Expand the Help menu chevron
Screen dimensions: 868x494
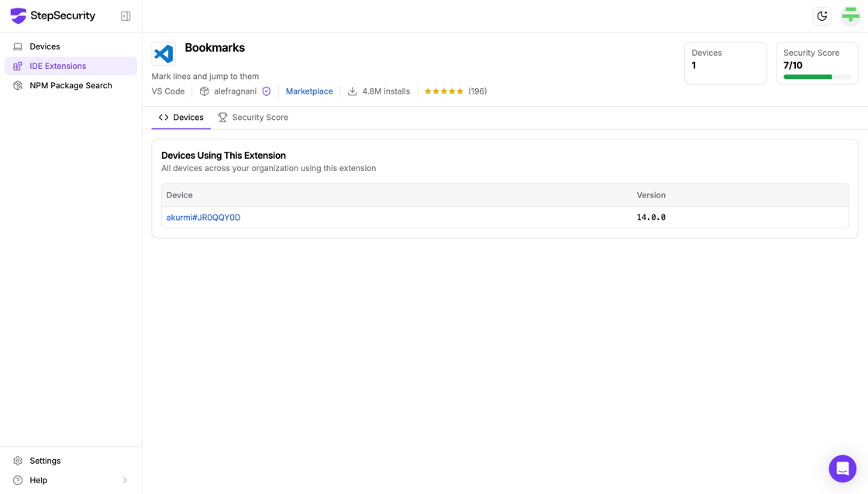(x=125, y=480)
